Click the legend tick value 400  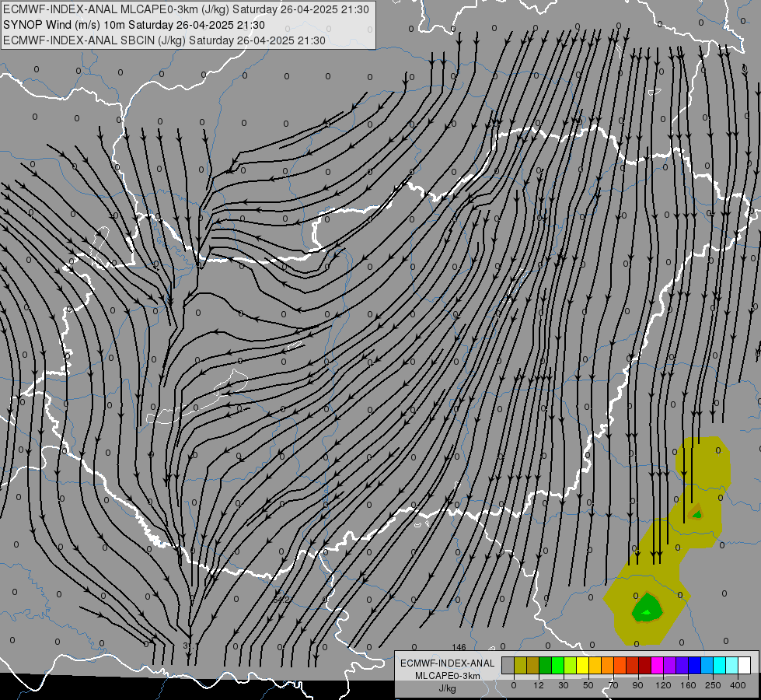coord(738,685)
